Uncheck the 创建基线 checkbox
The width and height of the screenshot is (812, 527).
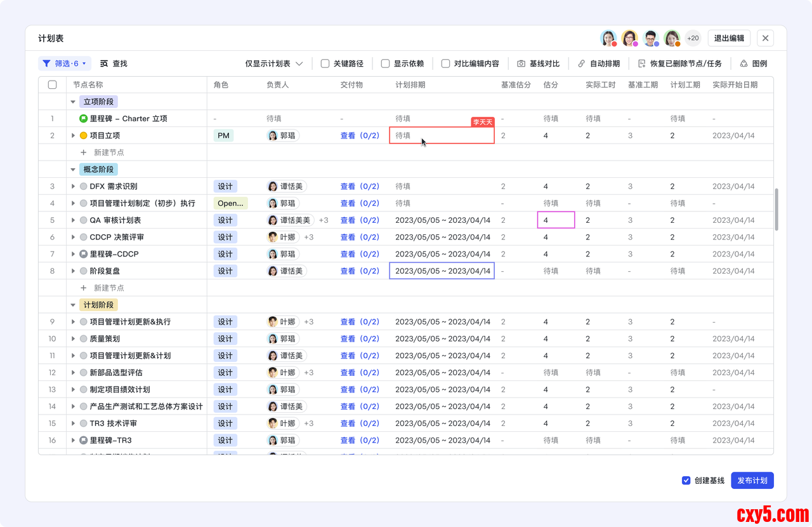tap(686, 481)
